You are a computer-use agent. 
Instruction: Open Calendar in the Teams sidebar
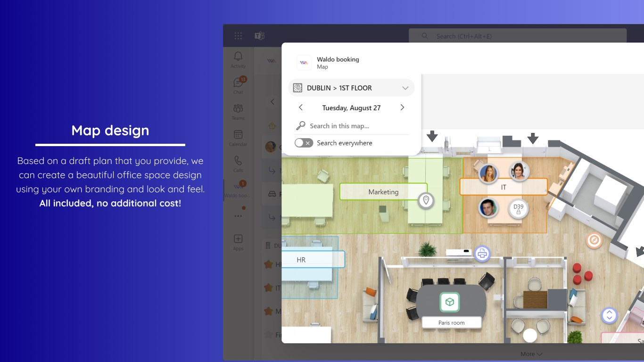(x=238, y=138)
